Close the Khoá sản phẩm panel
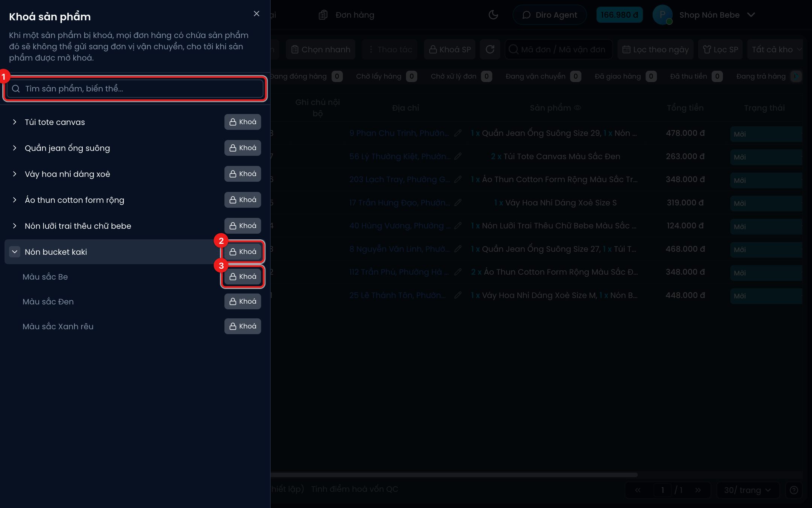This screenshot has width=812, height=508. click(256, 14)
